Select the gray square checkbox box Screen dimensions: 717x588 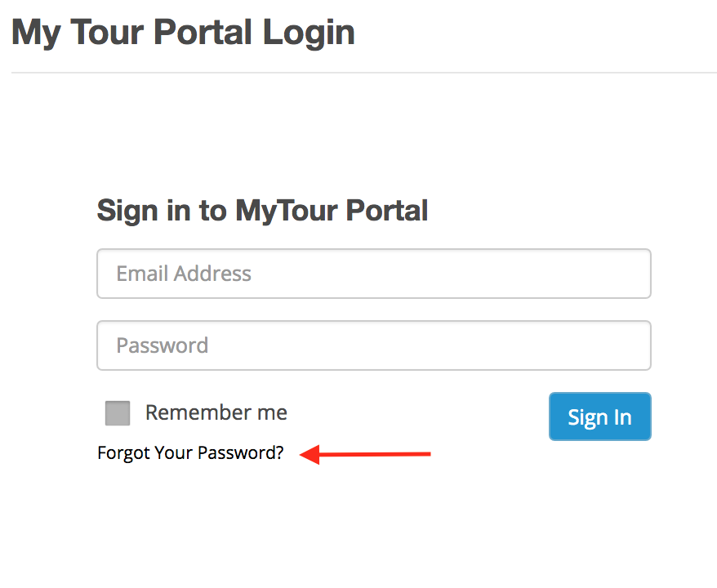tap(118, 413)
